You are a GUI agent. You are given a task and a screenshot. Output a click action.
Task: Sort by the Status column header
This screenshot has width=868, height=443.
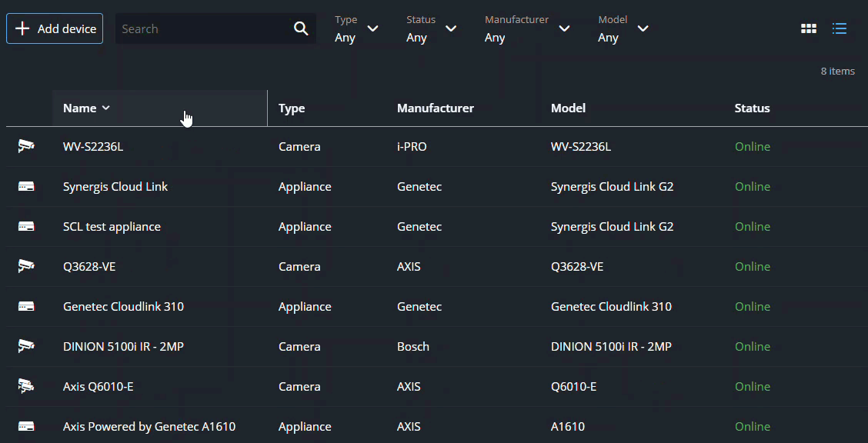pyautogui.click(x=752, y=108)
